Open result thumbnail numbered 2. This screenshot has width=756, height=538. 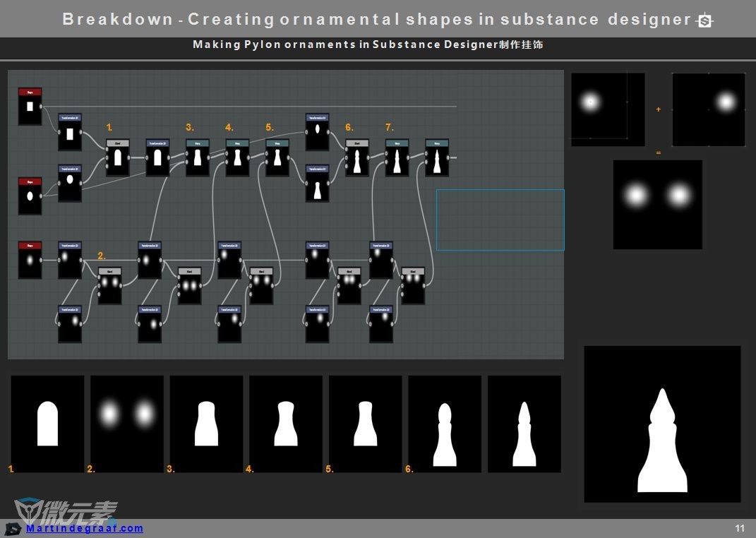(127, 424)
